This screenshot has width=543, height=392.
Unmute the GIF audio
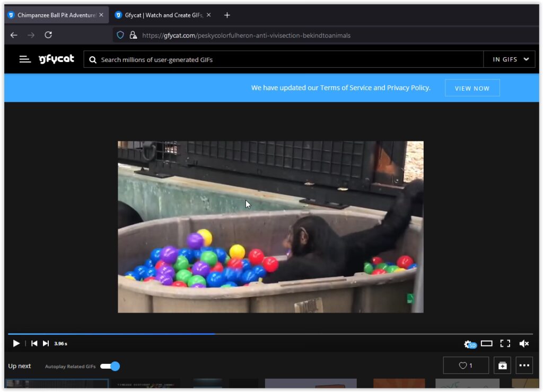click(x=524, y=343)
